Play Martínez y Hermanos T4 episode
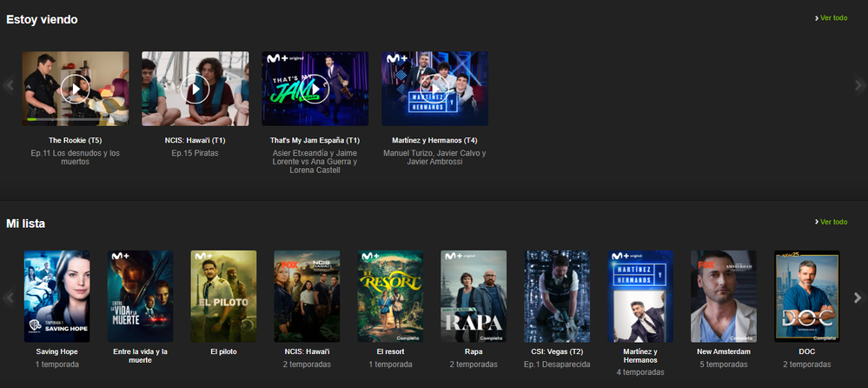 [434, 89]
